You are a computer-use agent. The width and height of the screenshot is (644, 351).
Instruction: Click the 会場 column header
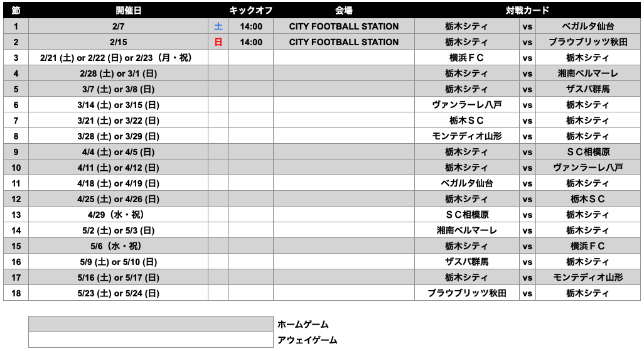tap(344, 10)
